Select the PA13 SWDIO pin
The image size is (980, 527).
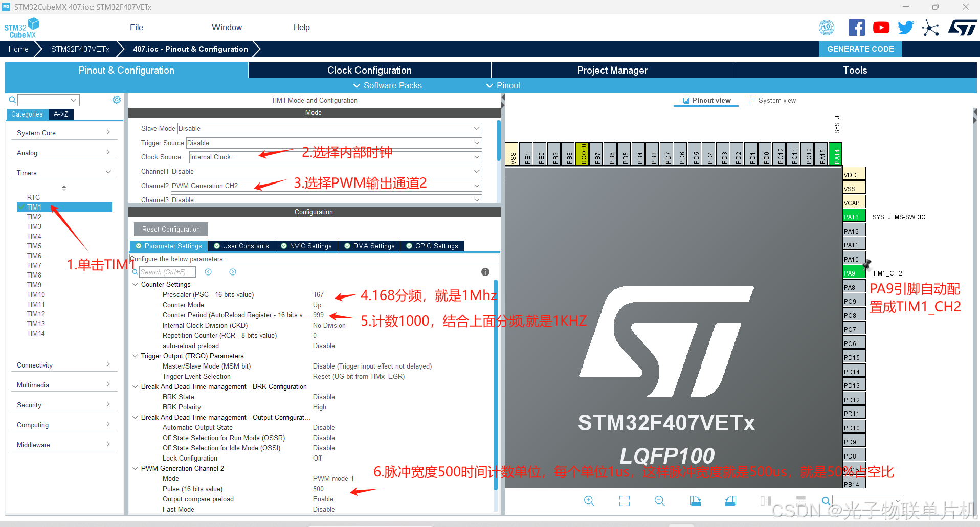point(854,217)
